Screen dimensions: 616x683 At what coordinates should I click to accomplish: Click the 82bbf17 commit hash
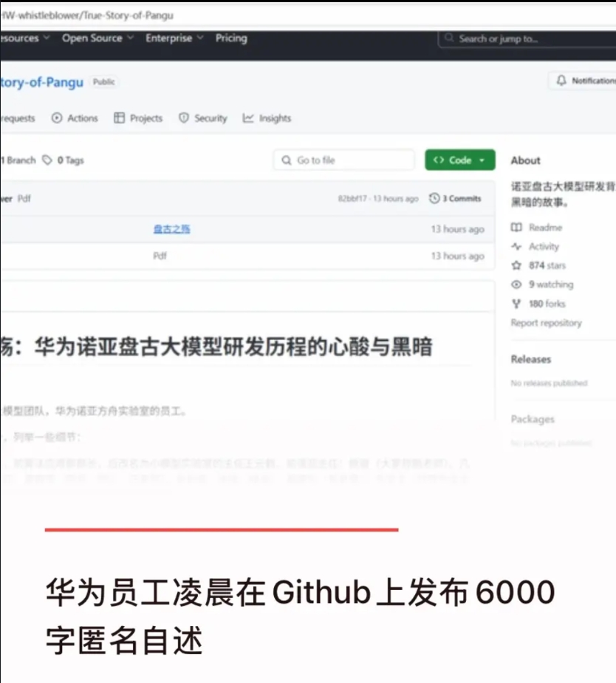point(352,199)
